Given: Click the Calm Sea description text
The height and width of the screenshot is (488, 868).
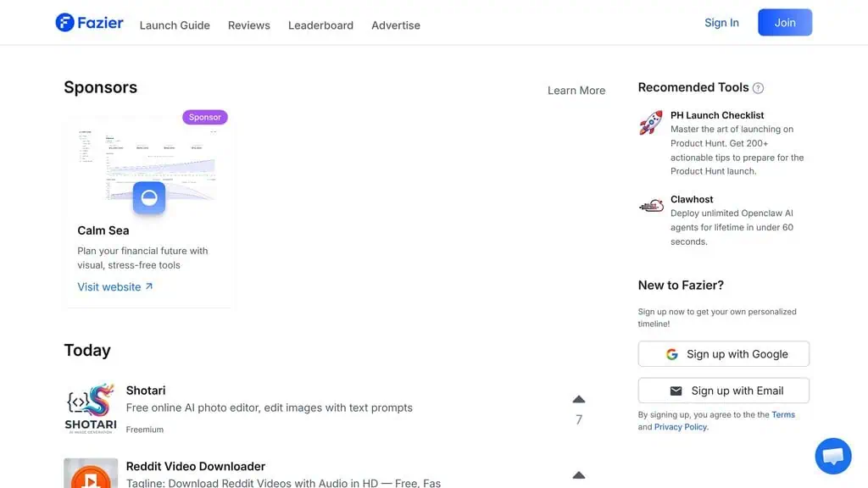Looking at the screenshot, I should pos(142,258).
